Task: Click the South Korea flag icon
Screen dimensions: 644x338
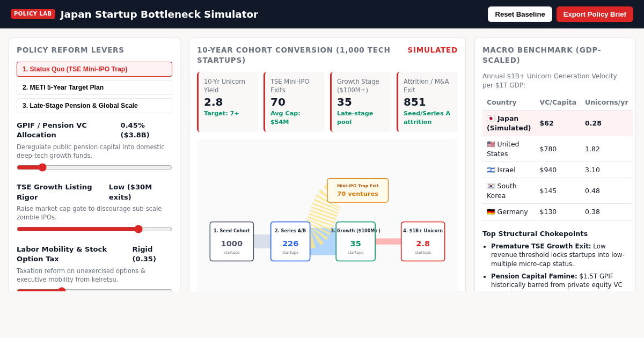Action: pos(491,186)
